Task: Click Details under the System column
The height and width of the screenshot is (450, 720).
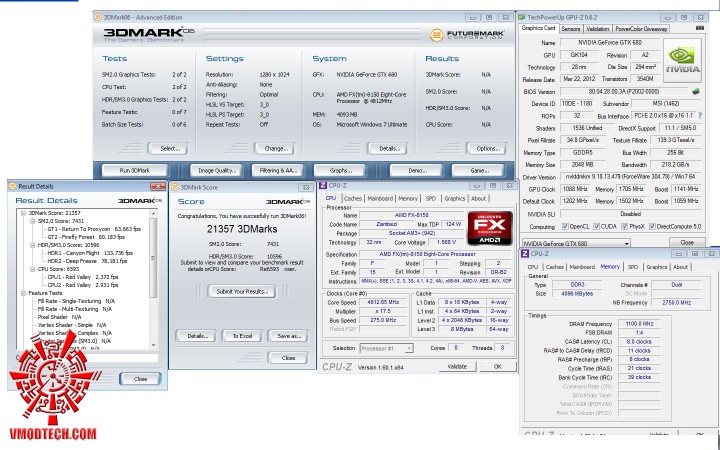Action: [388, 149]
